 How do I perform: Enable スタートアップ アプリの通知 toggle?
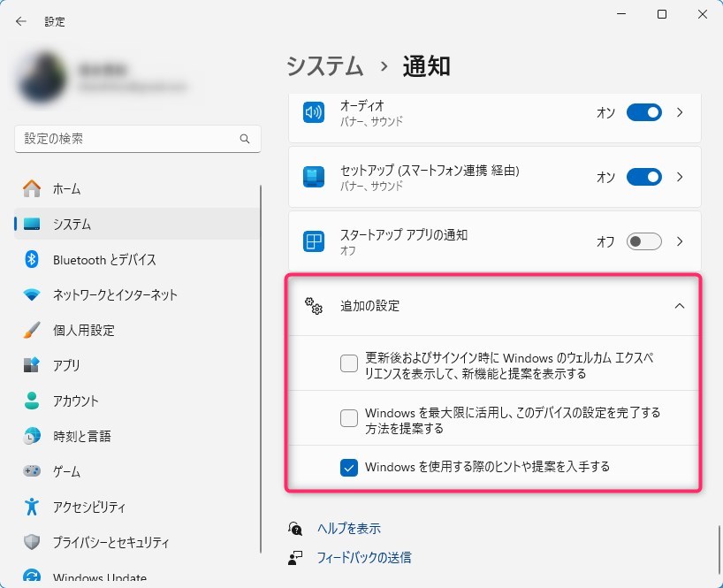tap(643, 241)
